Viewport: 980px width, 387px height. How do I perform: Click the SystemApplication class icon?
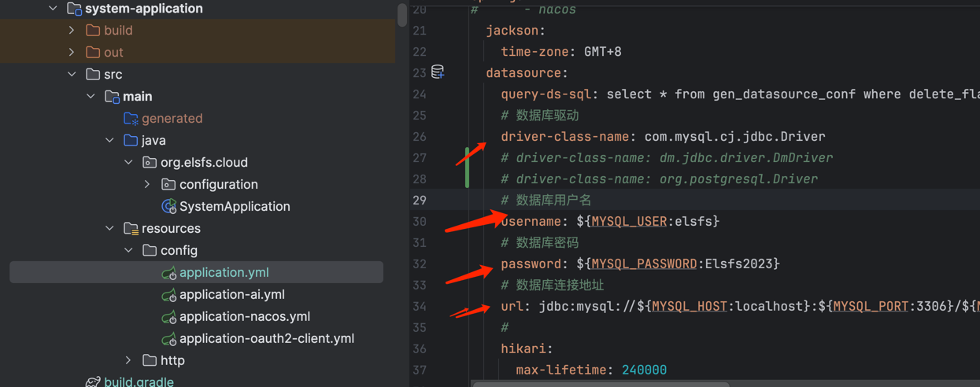pyautogui.click(x=168, y=207)
